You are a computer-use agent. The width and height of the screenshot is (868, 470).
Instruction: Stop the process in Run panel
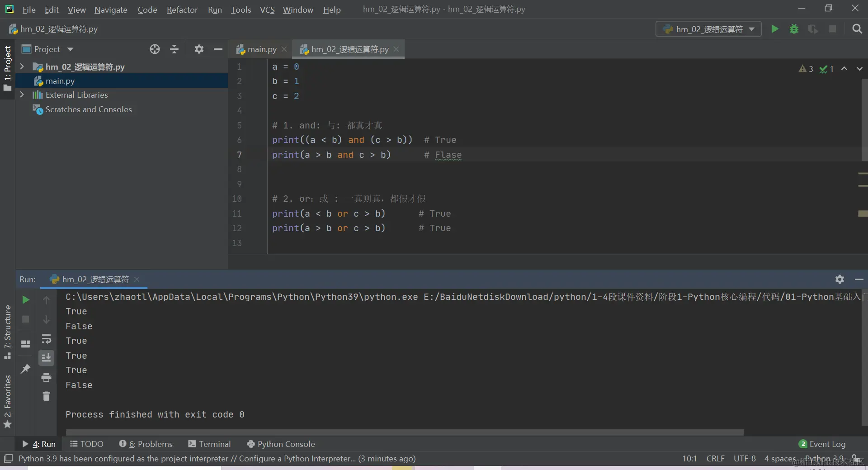26,319
